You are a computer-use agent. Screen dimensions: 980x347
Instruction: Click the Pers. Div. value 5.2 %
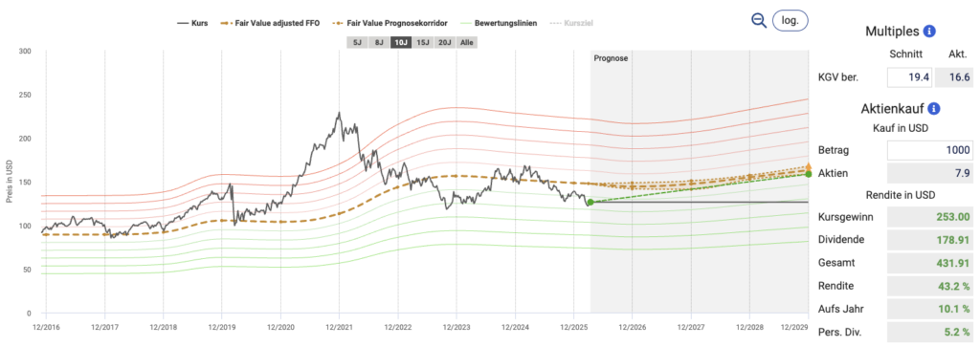point(929,333)
